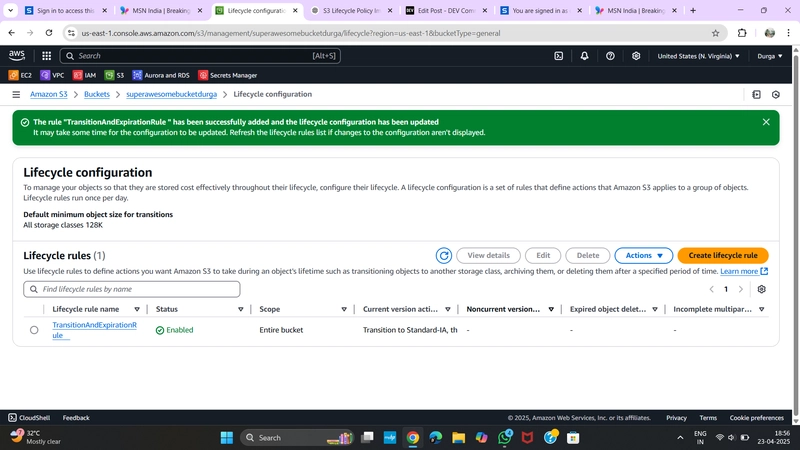The height and width of the screenshot is (450, 800).
Task: Click the Create lifecycle rule button
Action: (723, 256)
